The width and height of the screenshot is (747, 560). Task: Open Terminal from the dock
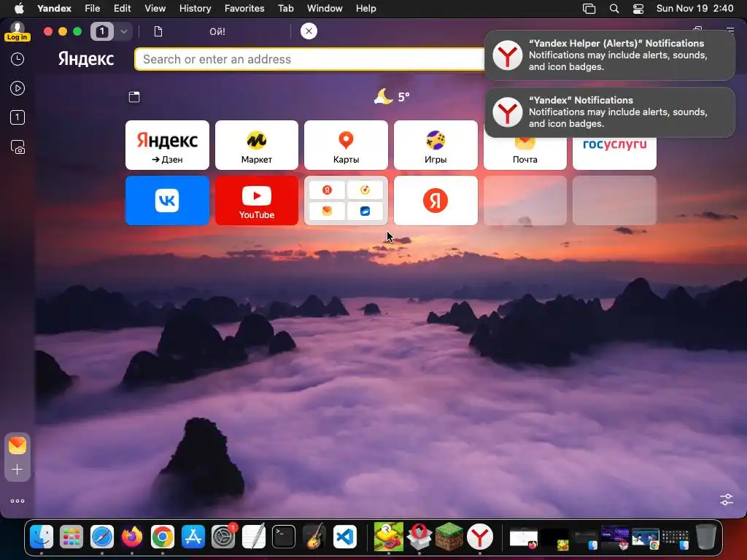[284, 537]
